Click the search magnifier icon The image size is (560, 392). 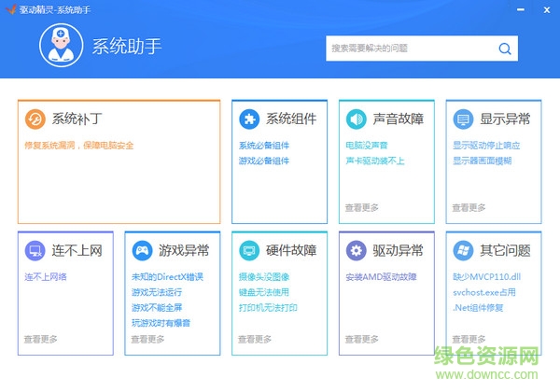click(x=505, y=49)
